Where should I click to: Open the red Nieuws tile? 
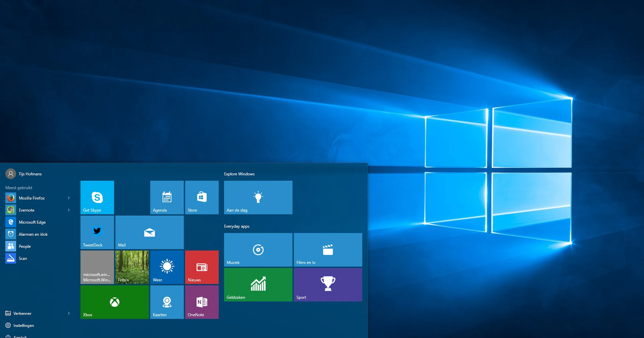(202, 267)
